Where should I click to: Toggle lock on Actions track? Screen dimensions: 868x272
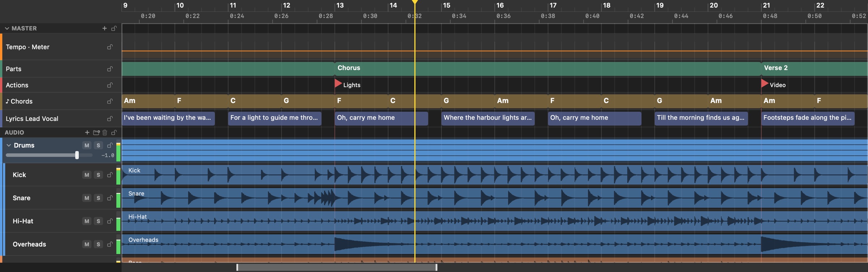click(x=110, y=85)
